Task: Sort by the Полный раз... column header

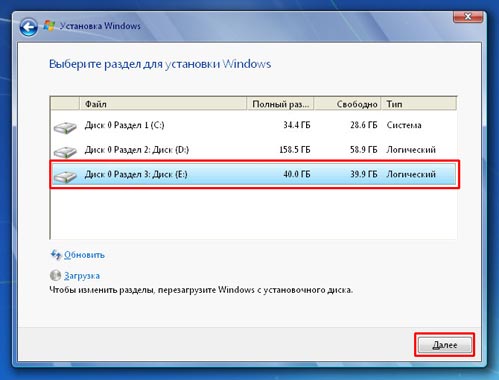Action: pos(280,104)
